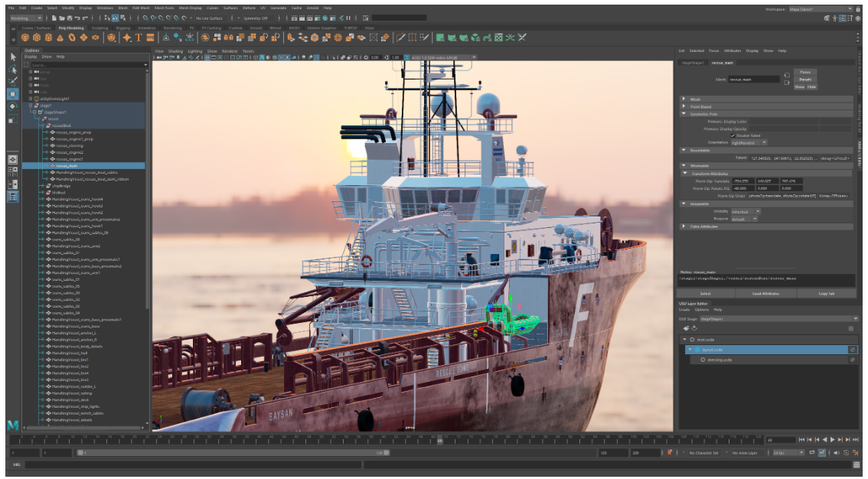Click the Load Attributes button
868x479 pixels.
pyautogui.click(x=765, y=293)
